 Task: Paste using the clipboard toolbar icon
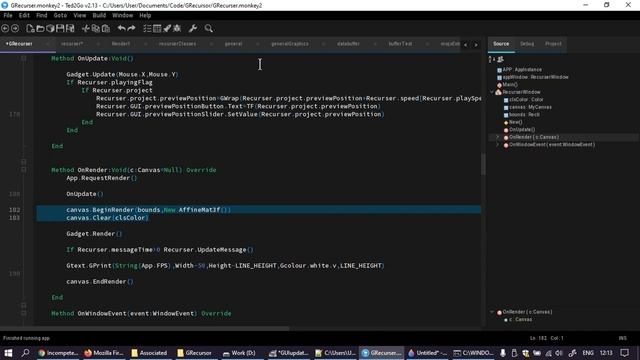(x=106, y=28)
